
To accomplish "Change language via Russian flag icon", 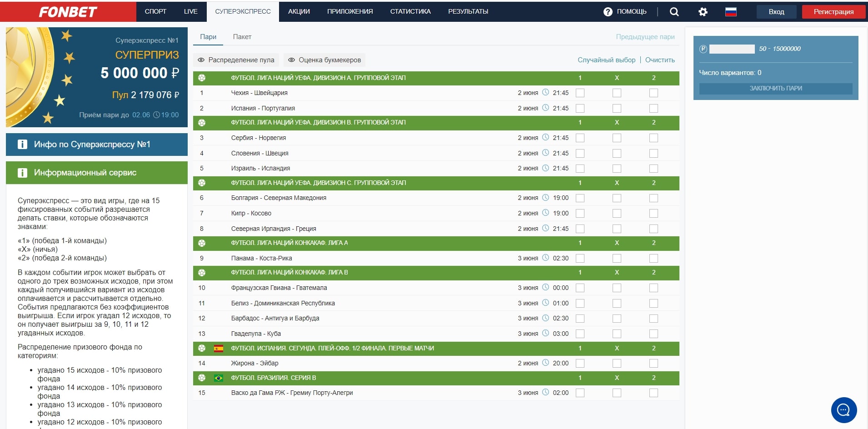I will [731, 12].
